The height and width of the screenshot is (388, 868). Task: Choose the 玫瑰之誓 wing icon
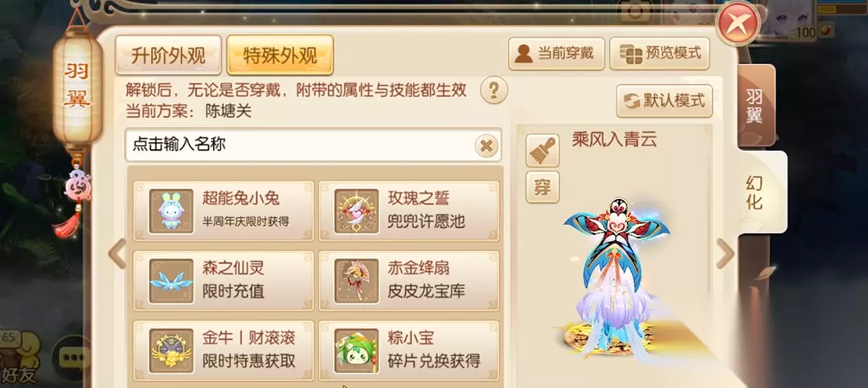pyautogui.click(x=357, y=211)
